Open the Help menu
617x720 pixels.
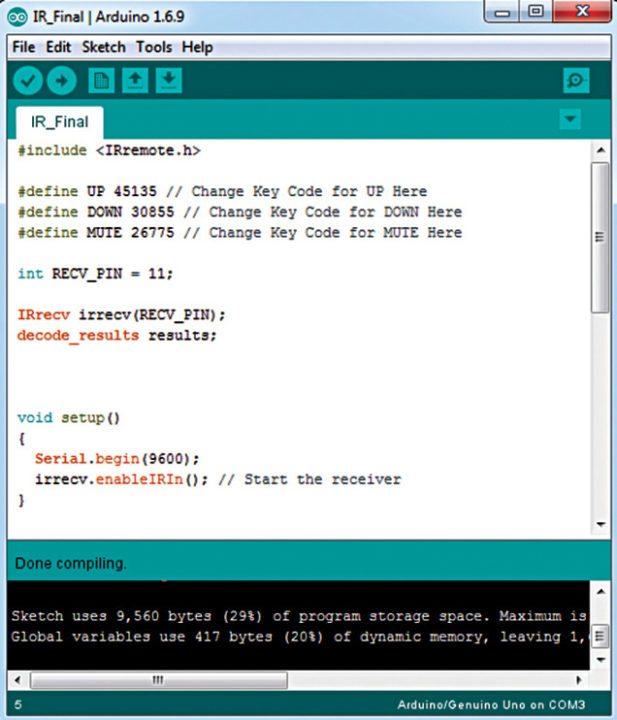(x=197, y=47)
